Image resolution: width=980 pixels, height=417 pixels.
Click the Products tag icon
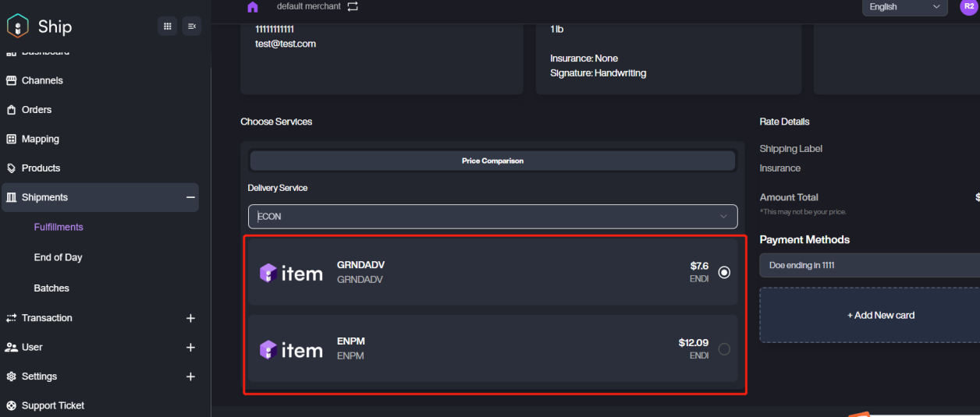[x=12, y=168]
